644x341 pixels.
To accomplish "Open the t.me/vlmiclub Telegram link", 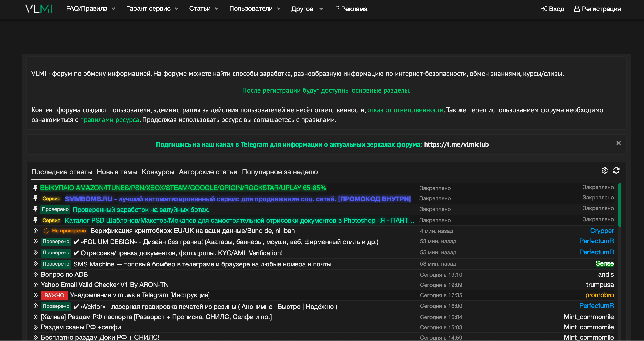I will tap(456, 144).
